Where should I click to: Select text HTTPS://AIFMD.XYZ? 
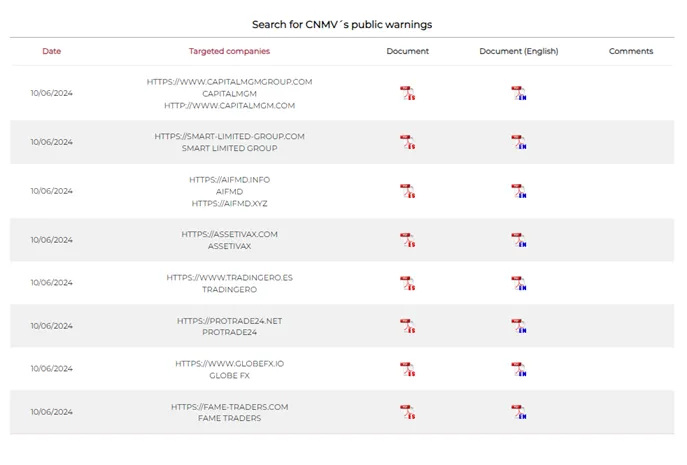pos(229,203)
